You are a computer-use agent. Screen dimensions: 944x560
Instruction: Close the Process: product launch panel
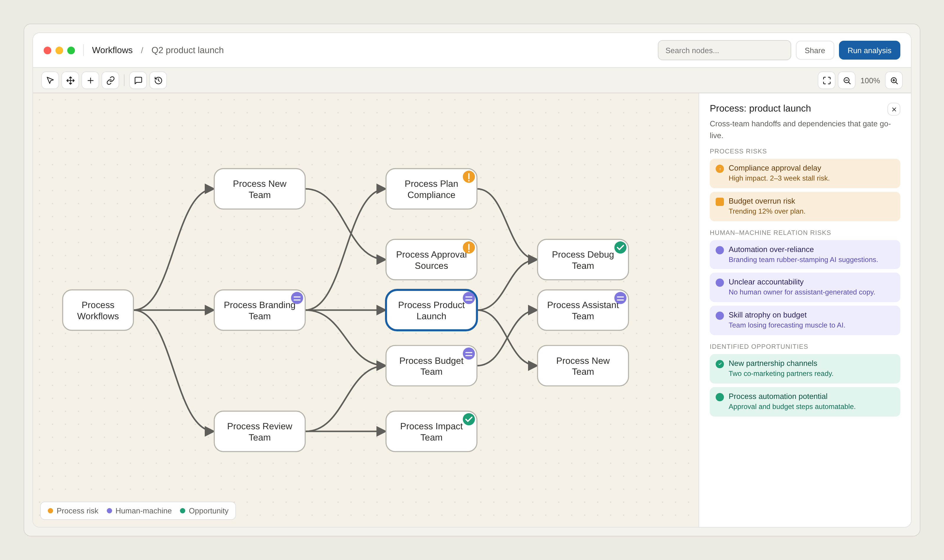pyautogui.click(x=894, y=109)
